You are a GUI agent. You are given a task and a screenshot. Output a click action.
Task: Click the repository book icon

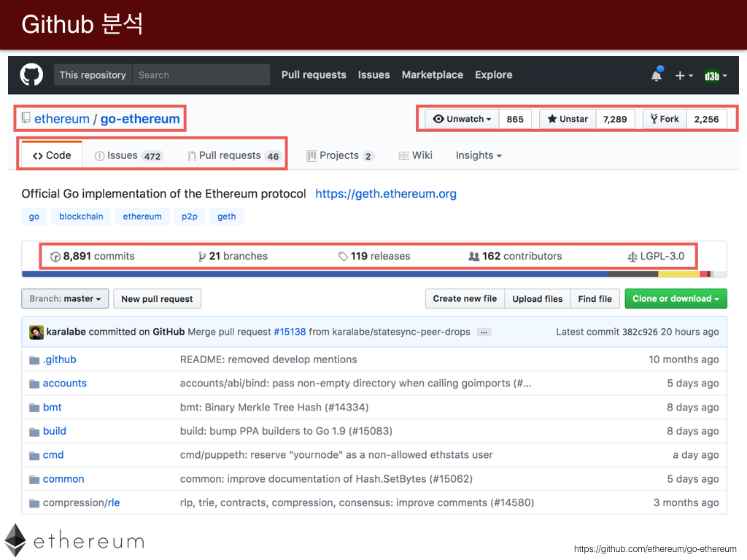tap(26, 118)
